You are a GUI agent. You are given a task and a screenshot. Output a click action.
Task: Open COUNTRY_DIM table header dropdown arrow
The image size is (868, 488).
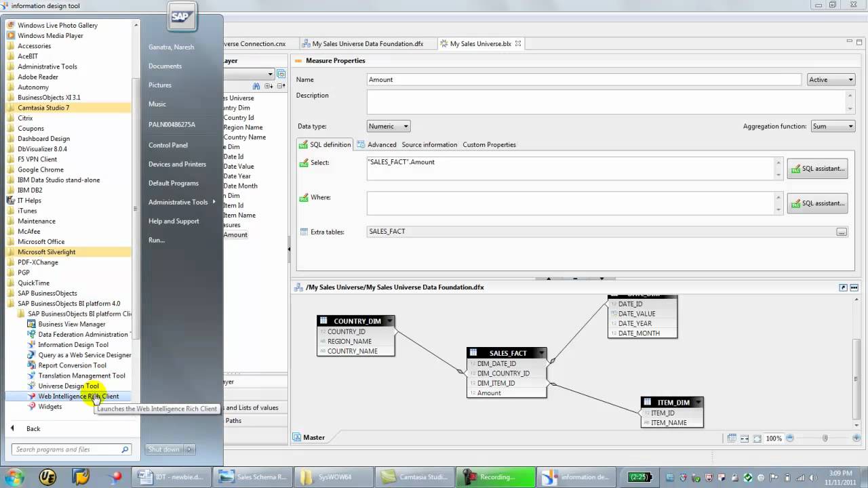389,321
